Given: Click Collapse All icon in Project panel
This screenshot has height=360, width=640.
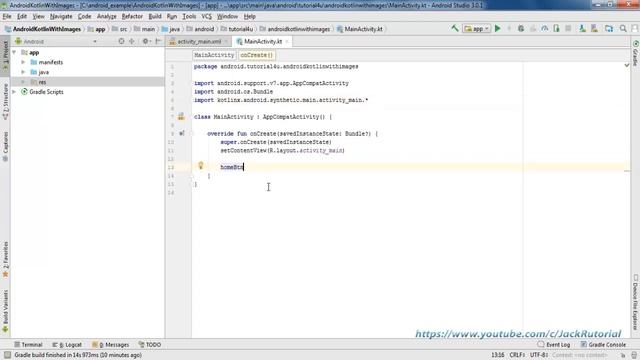Looking at the screenshot, I should pos(131,41).
